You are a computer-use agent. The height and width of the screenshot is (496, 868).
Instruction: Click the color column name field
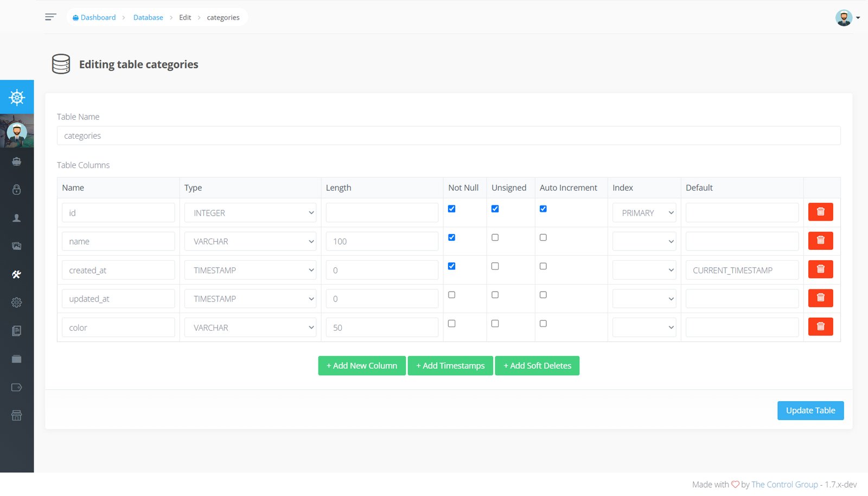coord(118,327)
